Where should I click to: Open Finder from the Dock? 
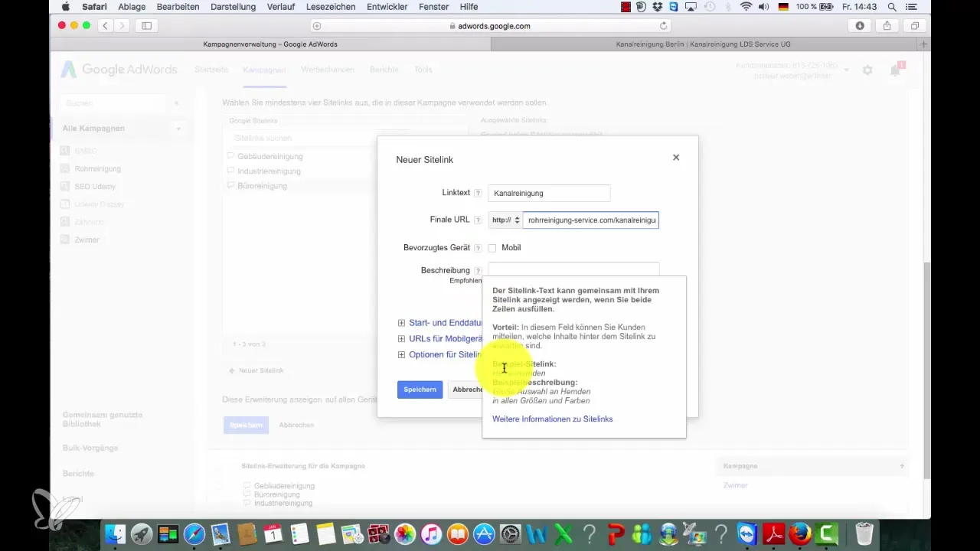[114, 533]
